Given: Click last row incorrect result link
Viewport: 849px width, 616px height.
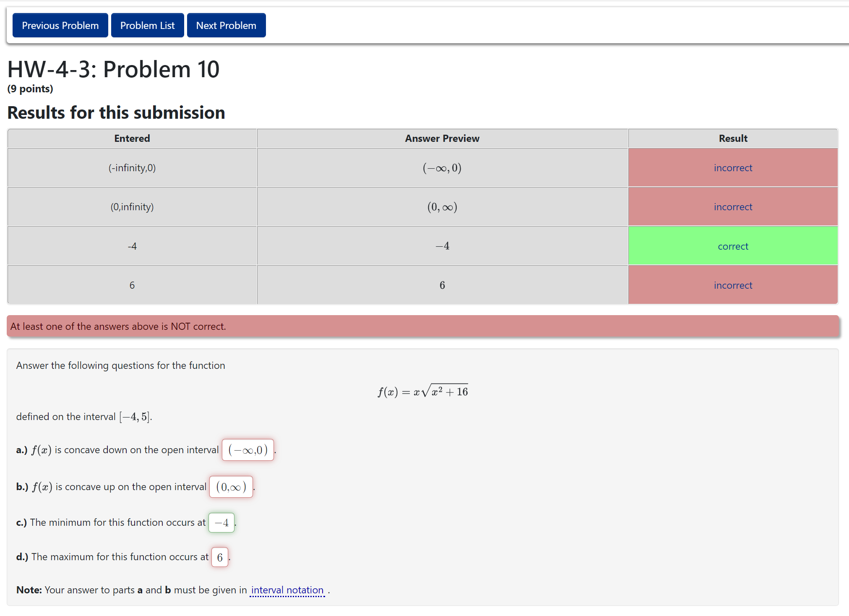Looking at the screenshot, I should coord(732,285).
